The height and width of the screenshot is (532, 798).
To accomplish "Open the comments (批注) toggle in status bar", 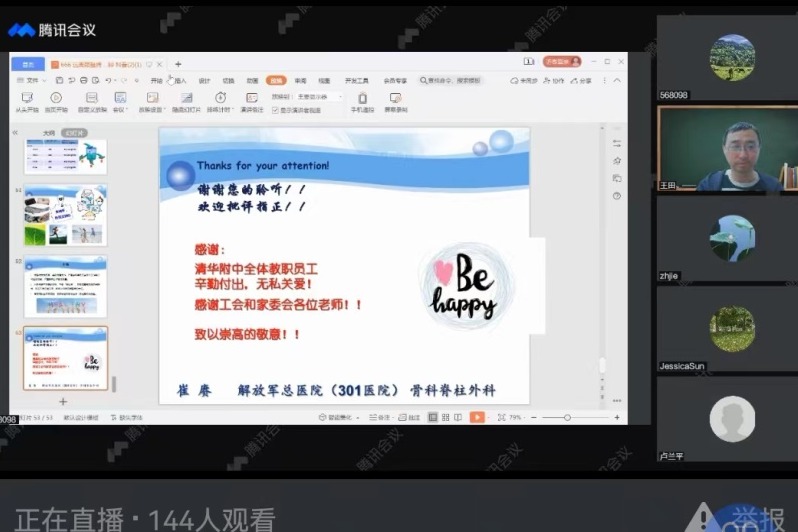I will 409,417.
